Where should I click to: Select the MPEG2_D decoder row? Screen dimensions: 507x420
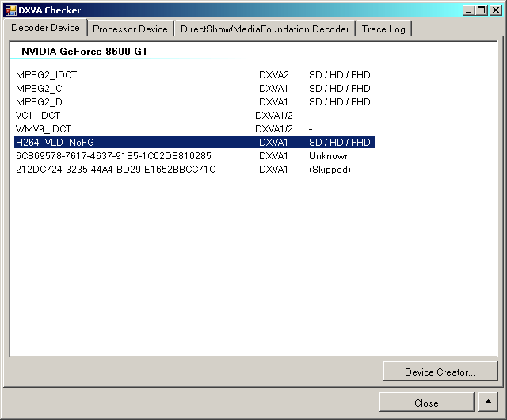coord(195,102)
